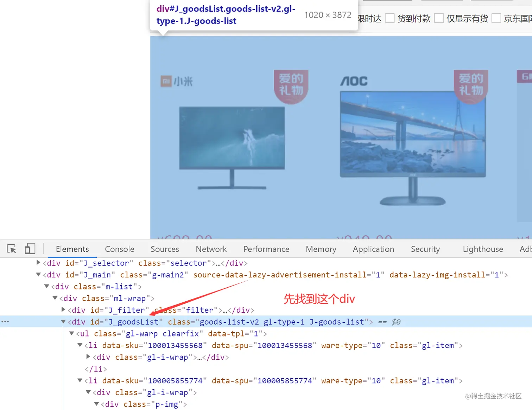Collapse the J_goodsList div node
Screen dimensions: 532x410
63,321
